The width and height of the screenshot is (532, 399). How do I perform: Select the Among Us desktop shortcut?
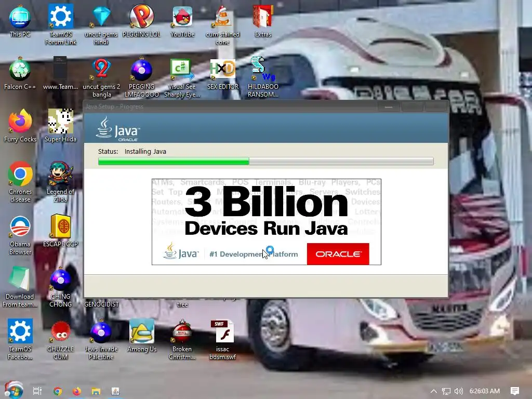coord(141,336)
